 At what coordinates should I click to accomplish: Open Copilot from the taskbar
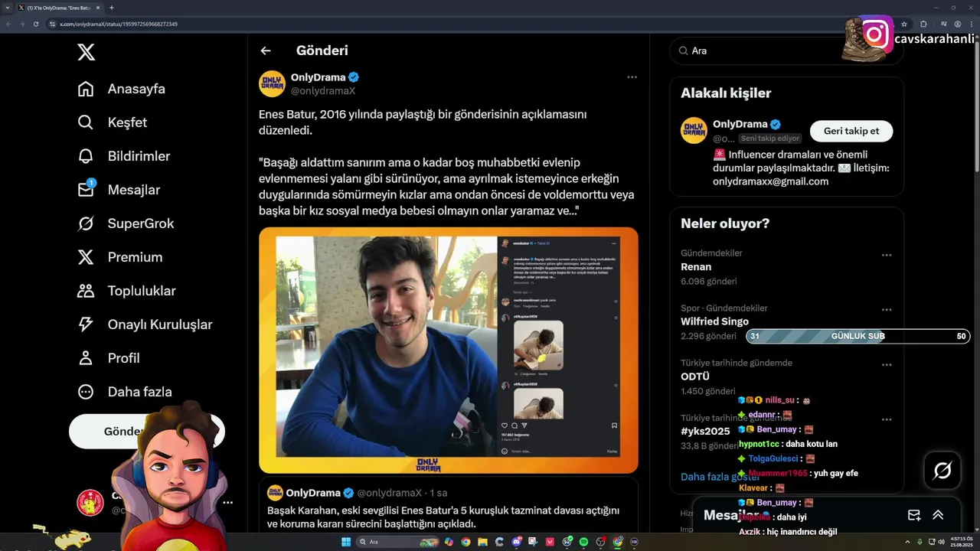point(449,542)
